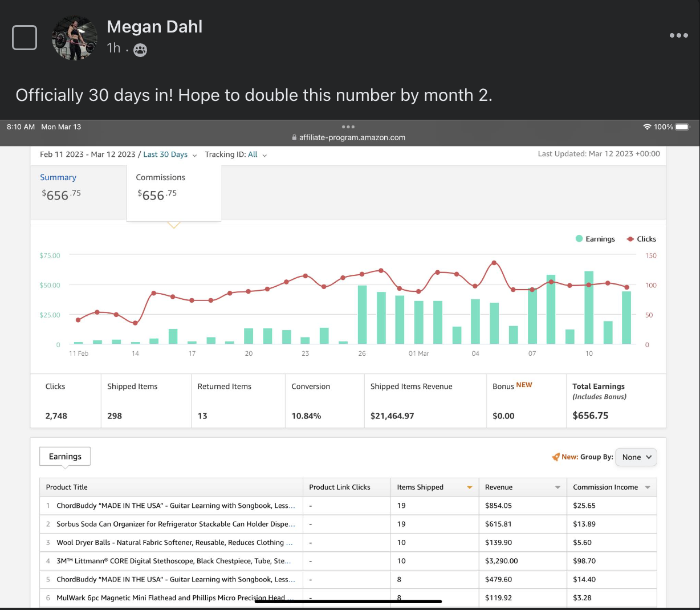Screen dimensions: 700x610
Task: Click the $119.92 revenue cell
Action: [x=498, y=598]
